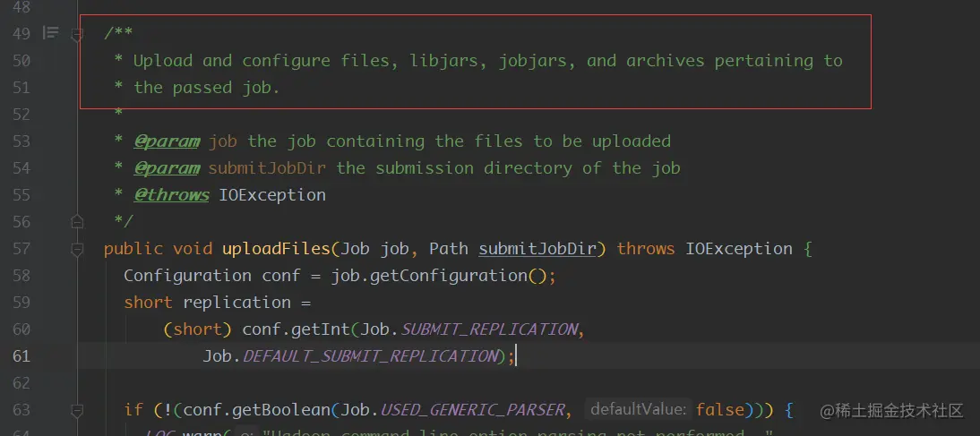Click SUBMIT_REPLICATION constant on the conf.getInt line
The image size is (980, 436).
coord(488,329)
